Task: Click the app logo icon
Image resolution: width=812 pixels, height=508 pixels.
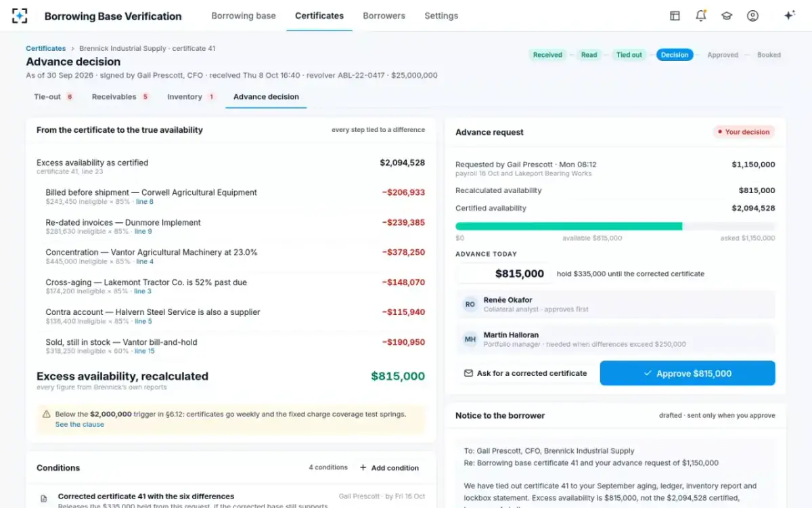Action: (20, 16)
